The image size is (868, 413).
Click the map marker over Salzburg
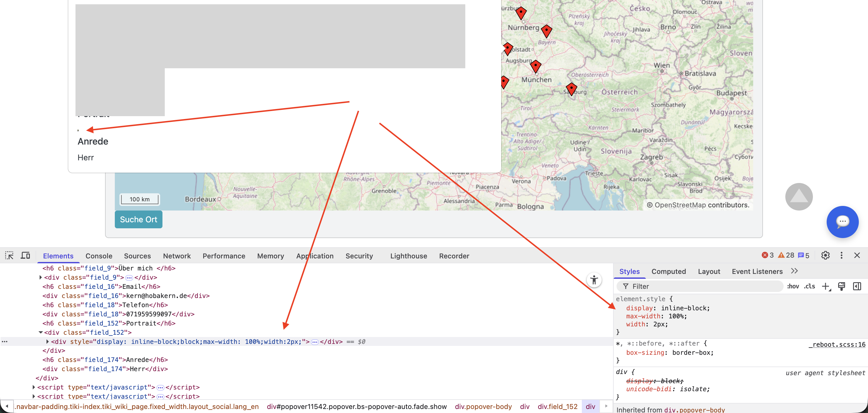tap(571, 89)
